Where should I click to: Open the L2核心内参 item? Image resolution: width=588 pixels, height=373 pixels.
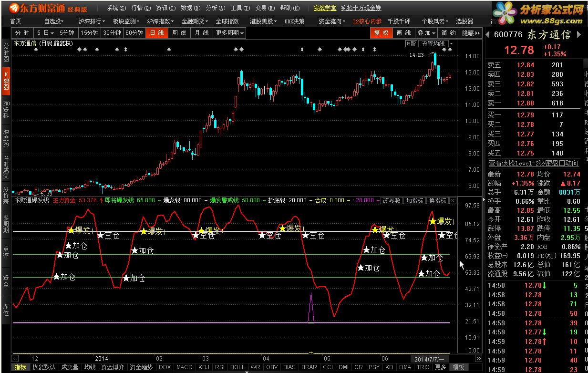[x=367, y=21]
